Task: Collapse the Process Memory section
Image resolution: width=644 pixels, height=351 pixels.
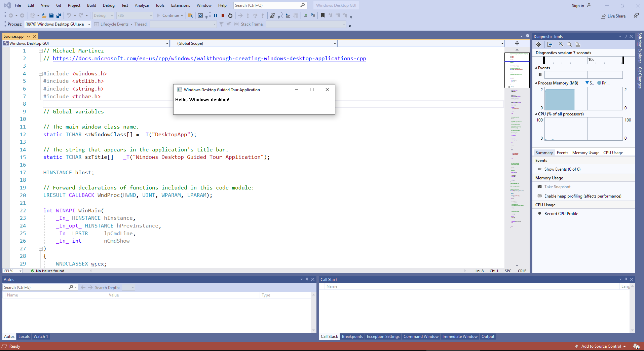Action: click(536, 83)
